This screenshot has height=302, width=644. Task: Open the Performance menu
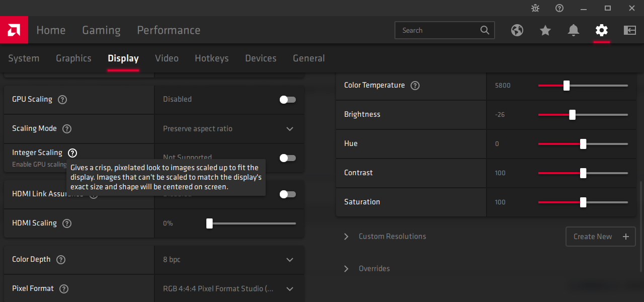point(169,30)
